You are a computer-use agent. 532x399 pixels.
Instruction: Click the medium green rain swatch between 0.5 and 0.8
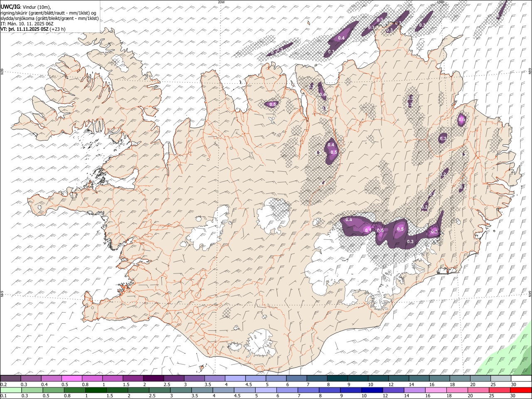point(53,390)
